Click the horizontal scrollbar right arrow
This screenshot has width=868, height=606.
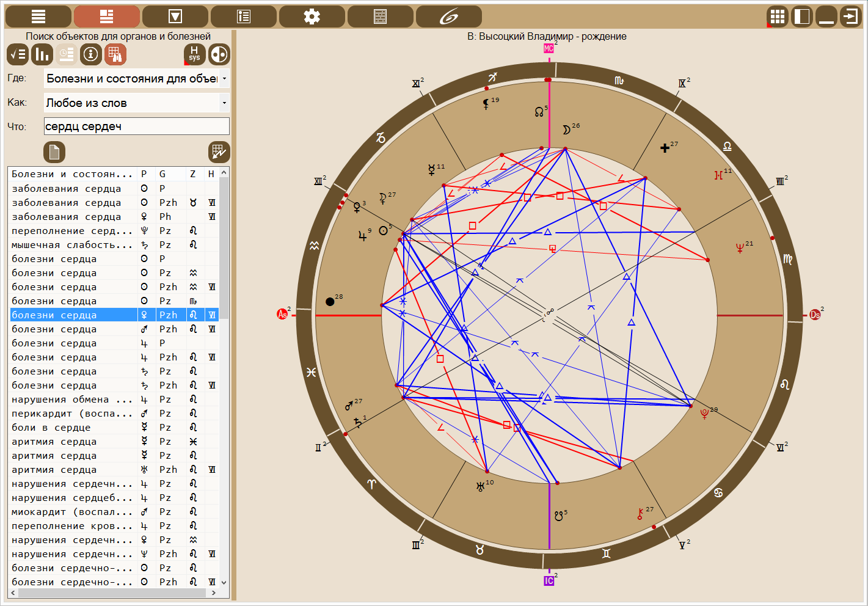[213, 593]
